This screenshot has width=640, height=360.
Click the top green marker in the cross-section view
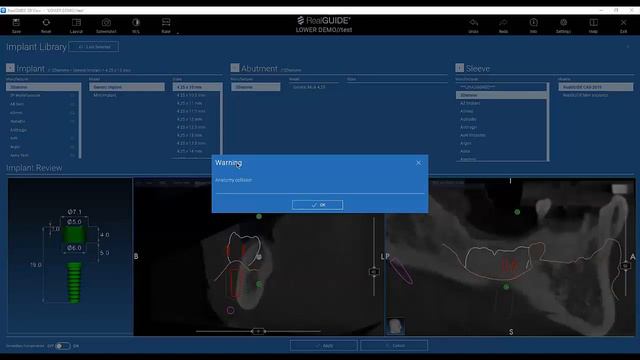(x=259, y=216)
